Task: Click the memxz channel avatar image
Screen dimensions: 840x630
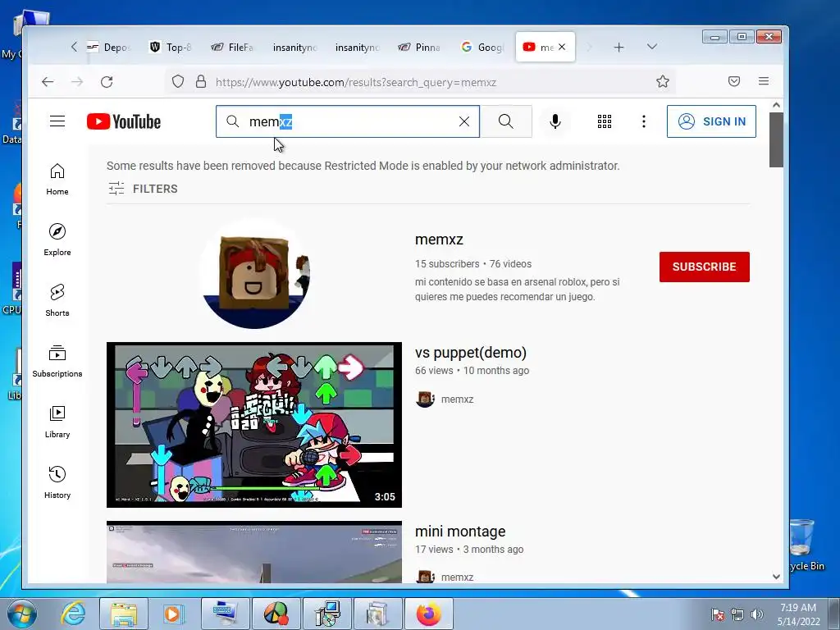Action: click(254, 273)
